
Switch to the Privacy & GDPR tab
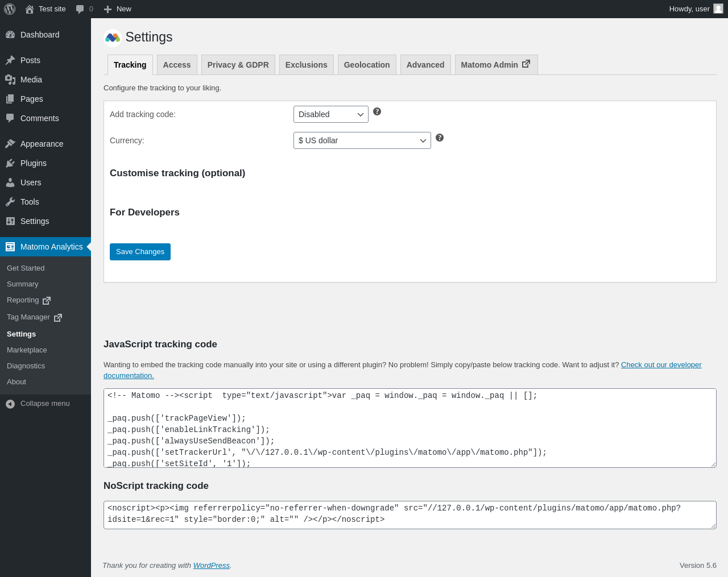click(238, 65)
